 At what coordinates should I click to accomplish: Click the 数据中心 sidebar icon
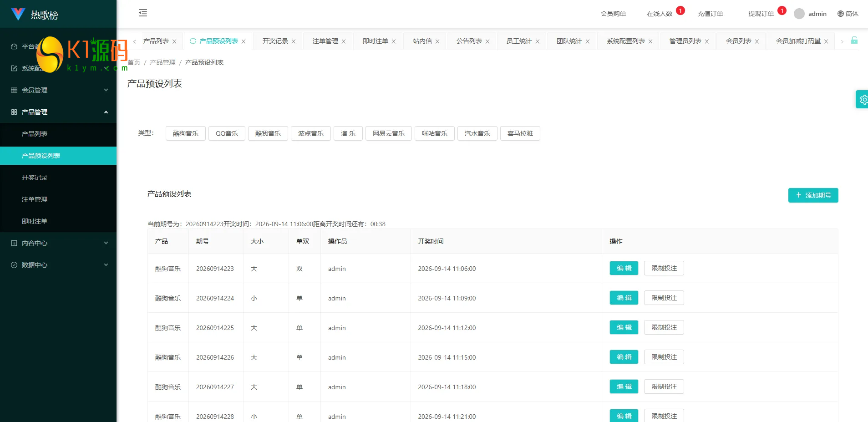(x=14, y=265)
